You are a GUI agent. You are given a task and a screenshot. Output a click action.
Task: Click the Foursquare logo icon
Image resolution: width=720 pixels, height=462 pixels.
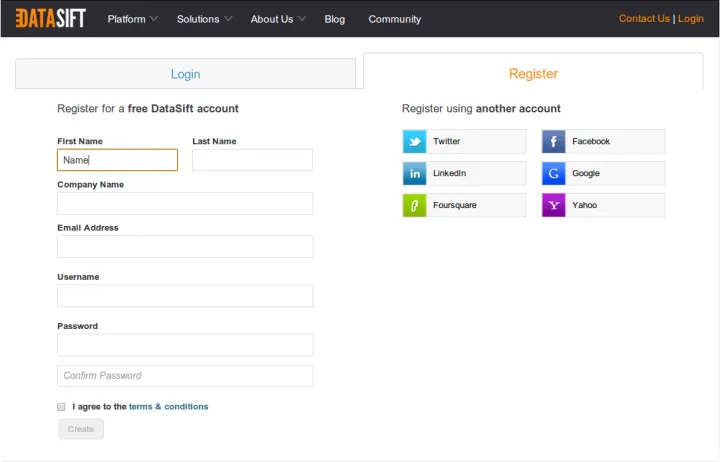click(x=415, y=206)
